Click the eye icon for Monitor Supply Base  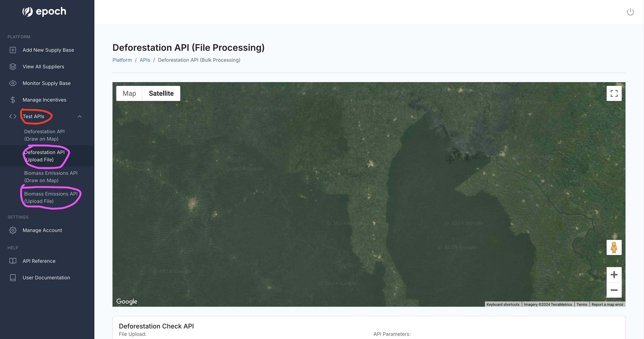point(13,83)
